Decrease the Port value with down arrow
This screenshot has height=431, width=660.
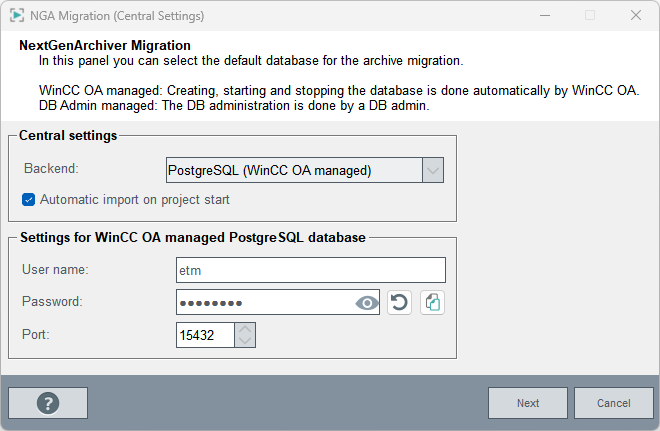(246, 341)
